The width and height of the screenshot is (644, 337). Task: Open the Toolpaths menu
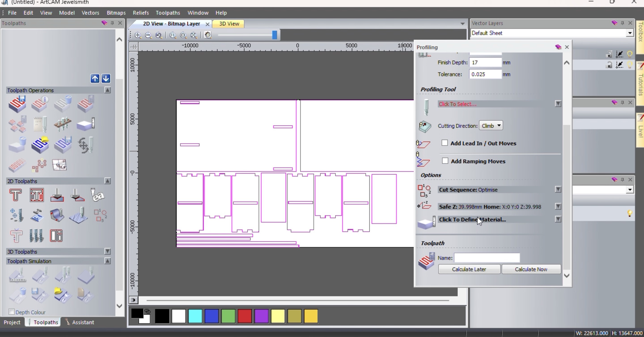168,13
